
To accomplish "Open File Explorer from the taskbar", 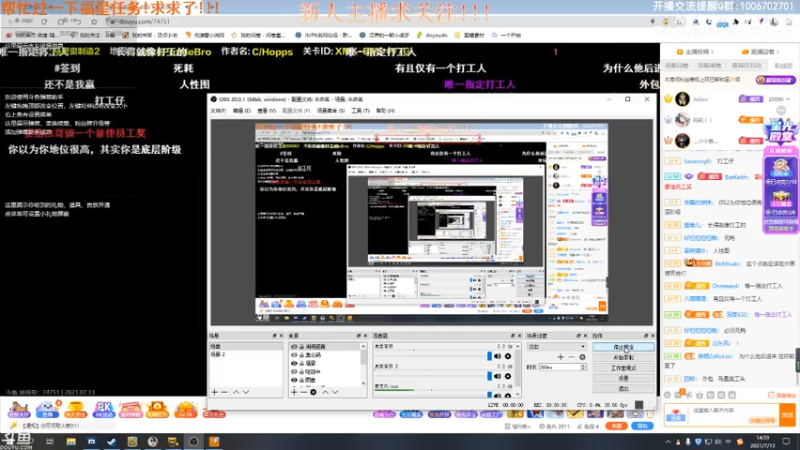I will (71, 441).
